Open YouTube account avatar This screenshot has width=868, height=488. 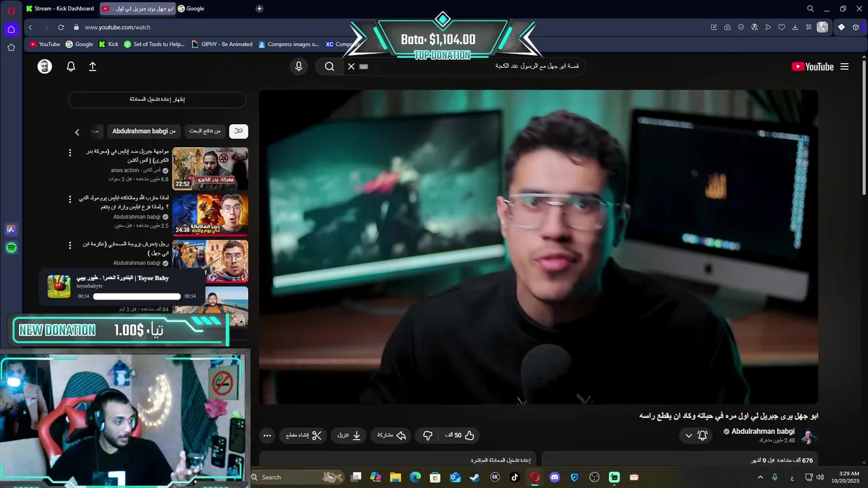coord(45,66)
